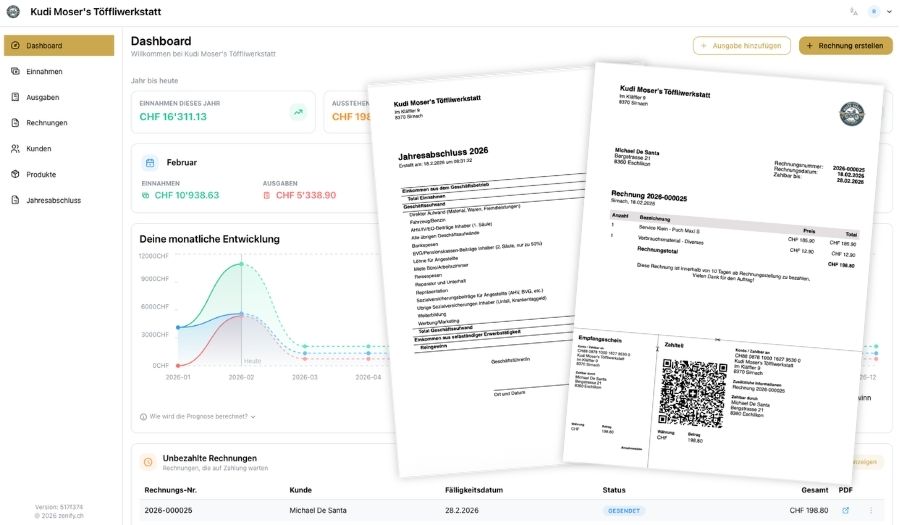Click the 'CHF 5'338.90' February expenses
The image size is (900, 525).
click(x=306, y=195)
